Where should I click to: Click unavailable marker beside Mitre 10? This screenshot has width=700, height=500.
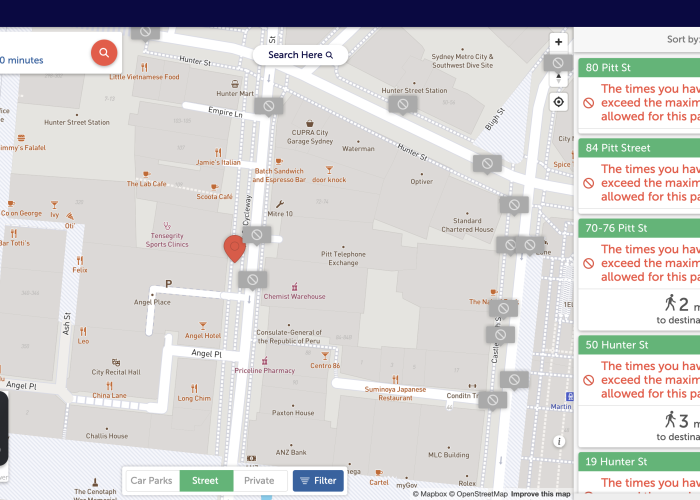257,235
